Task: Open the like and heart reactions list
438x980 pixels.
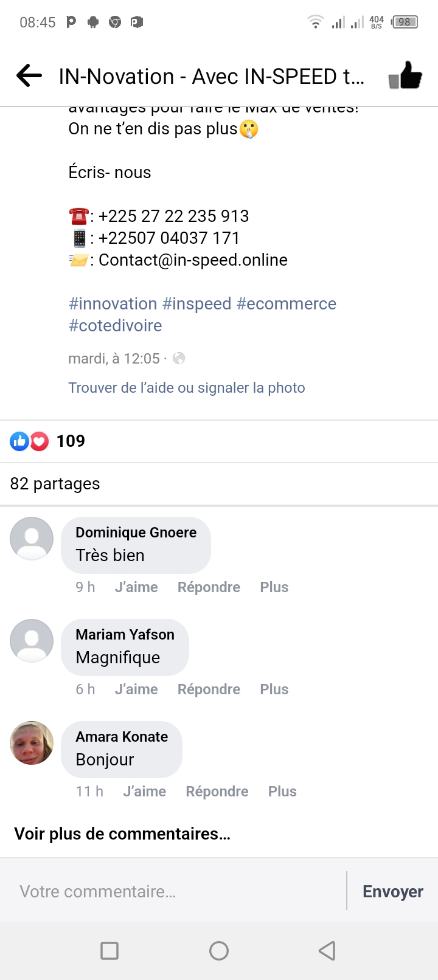Action: [47, 441]
